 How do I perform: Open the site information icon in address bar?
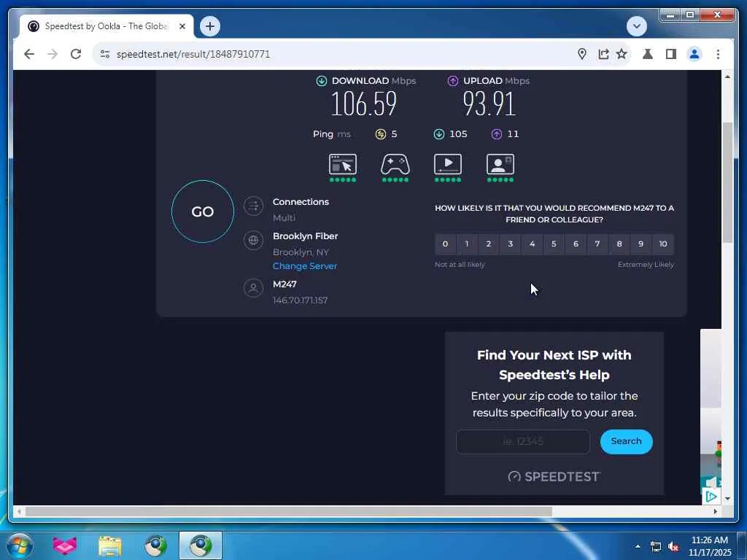tap(105, 54)
